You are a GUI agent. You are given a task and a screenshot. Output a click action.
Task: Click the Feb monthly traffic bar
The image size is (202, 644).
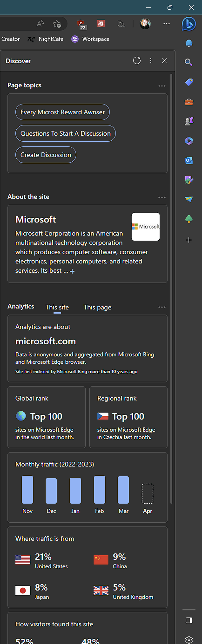(x=100, y=490)
